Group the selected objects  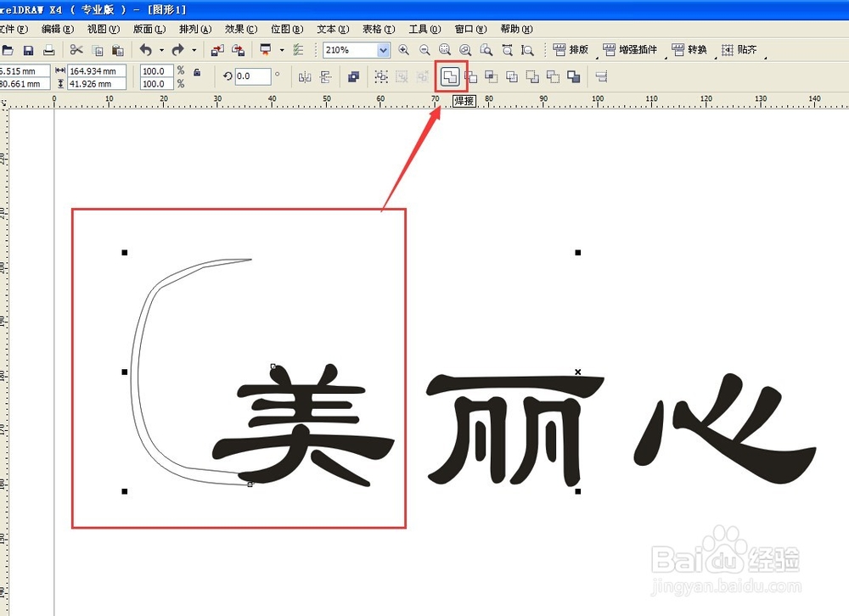pyautogui.click(x=381, y=77)
